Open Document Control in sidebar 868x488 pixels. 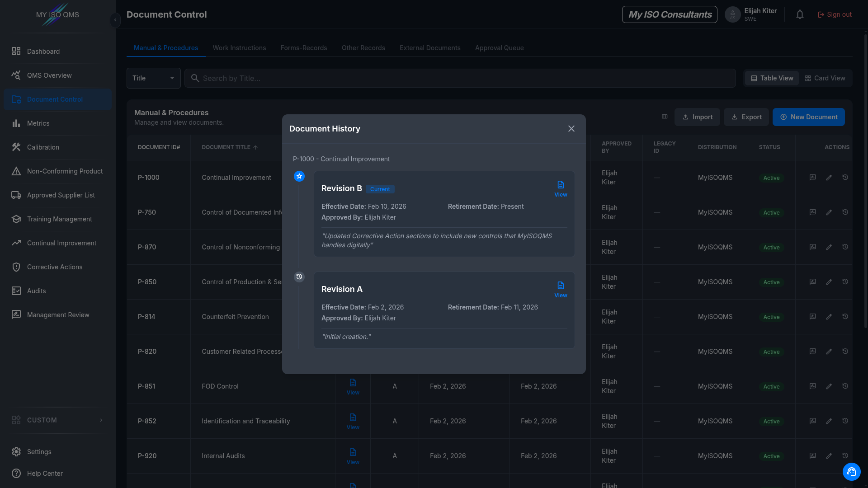tap(57, 99)
